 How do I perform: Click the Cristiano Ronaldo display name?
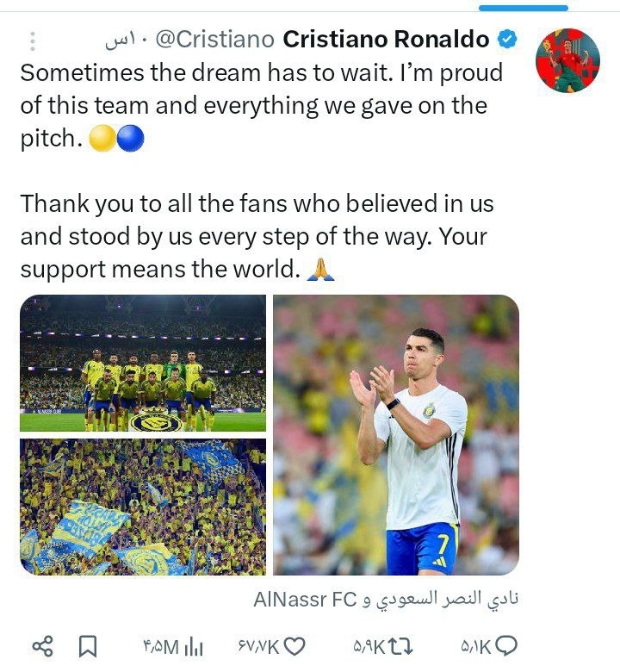(x=386, y=40)
